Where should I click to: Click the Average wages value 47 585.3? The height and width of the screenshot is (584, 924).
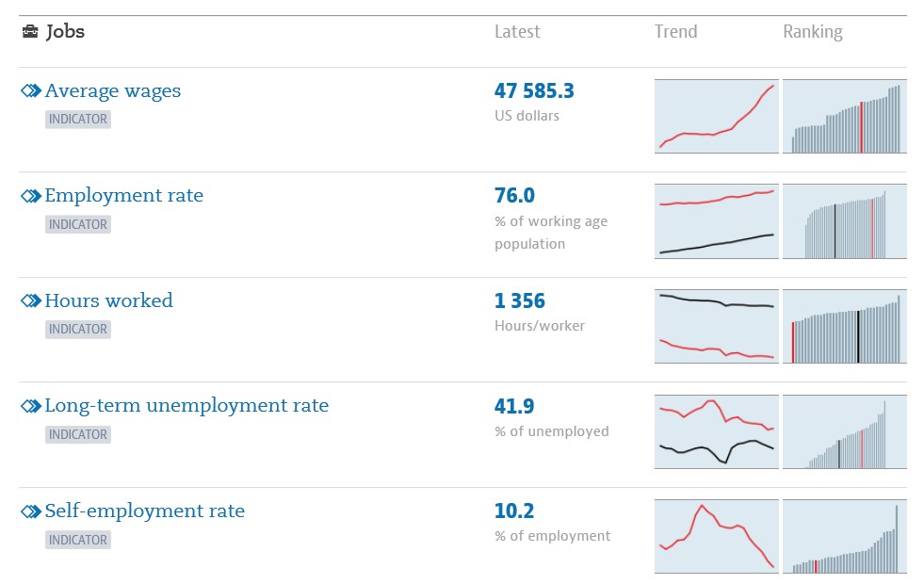[x=534, y=91]
